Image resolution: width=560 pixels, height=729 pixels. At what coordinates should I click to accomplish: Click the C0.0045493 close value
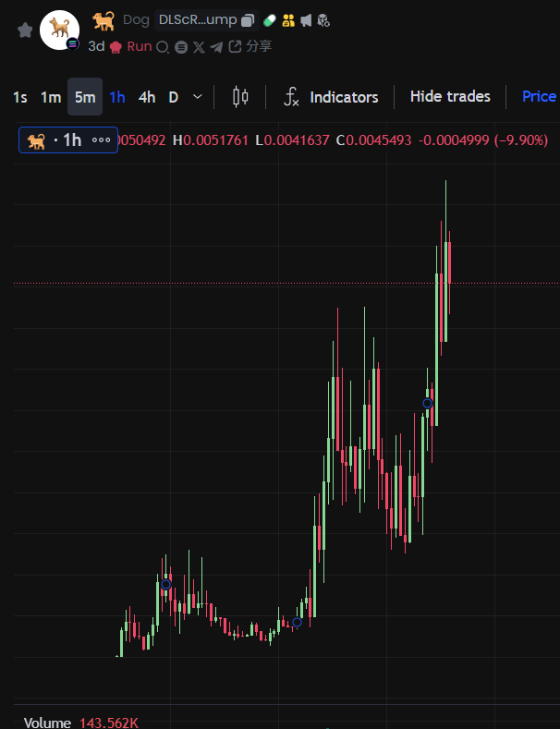click(x=374, y=140)
